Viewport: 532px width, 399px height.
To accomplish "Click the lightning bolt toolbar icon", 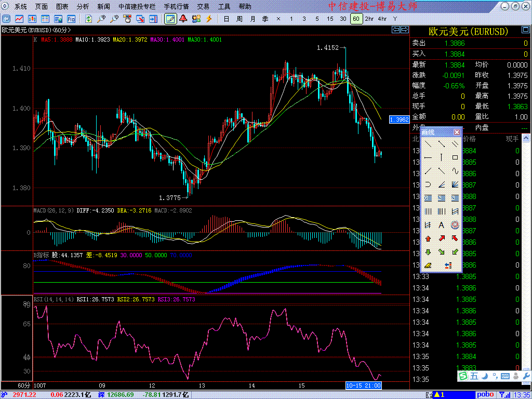I will coord(209,19).
